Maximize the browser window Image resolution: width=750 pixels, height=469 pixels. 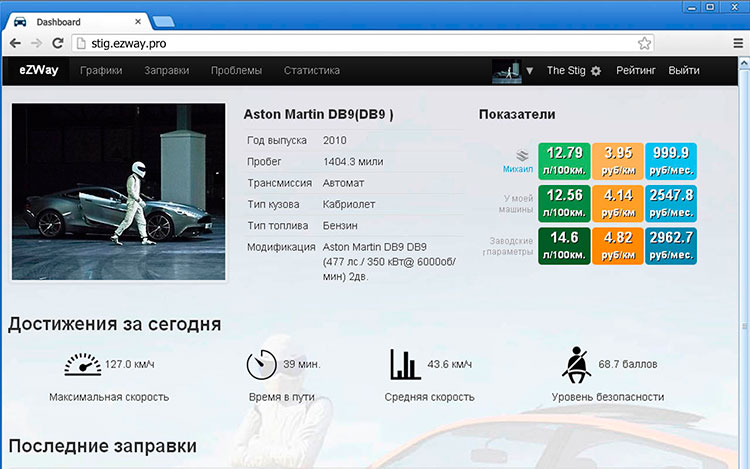click(x=710, y=7)
